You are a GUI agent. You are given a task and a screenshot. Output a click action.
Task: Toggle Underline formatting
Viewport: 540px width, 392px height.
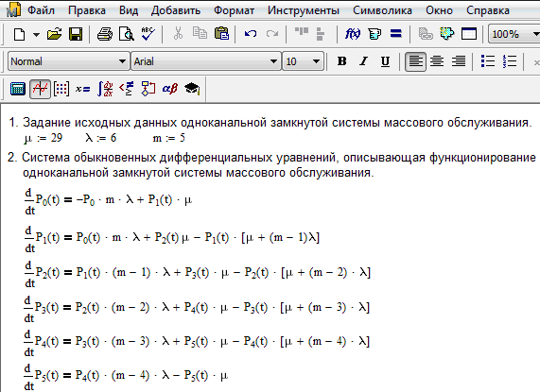[385, 61]
